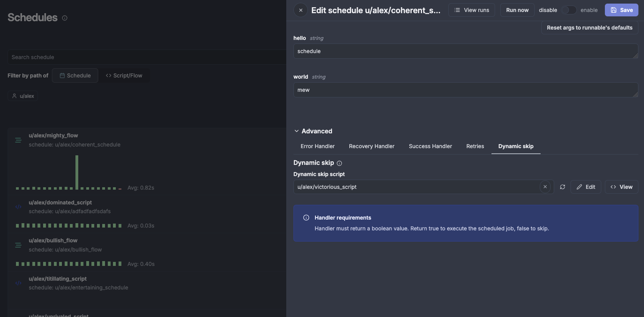Toggle the schedule enable switch
The image size is (644, 317).
click(x=569, y=10)
